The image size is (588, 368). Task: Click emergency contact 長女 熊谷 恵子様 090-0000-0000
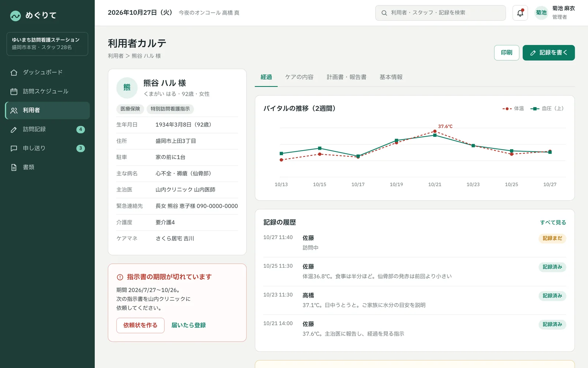[x=197, y=206]
